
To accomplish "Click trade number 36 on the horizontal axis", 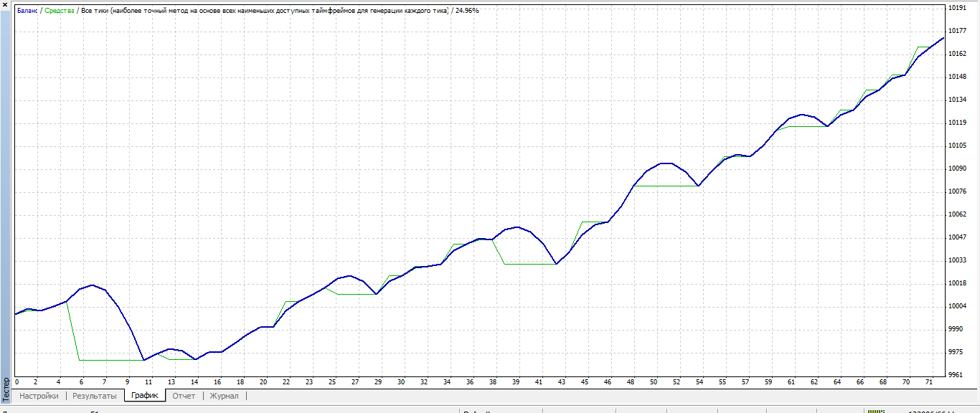I will [x=470, y=382].
